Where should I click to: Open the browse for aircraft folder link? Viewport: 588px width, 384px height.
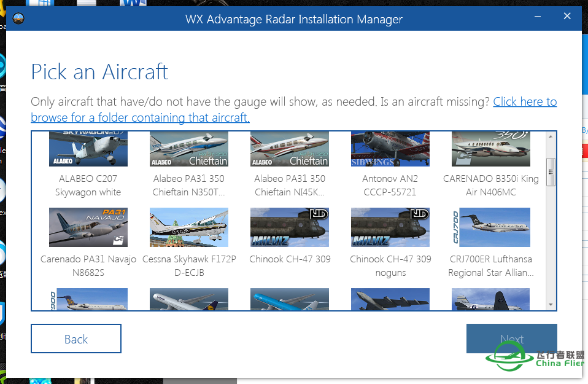[x=140, y=117]
